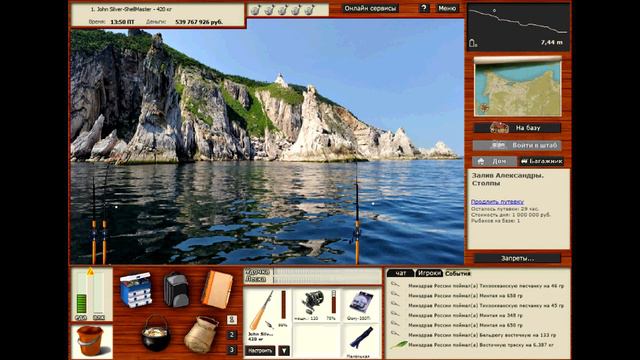
Task: Open the gray backpack
Action: tap(176, 290)
